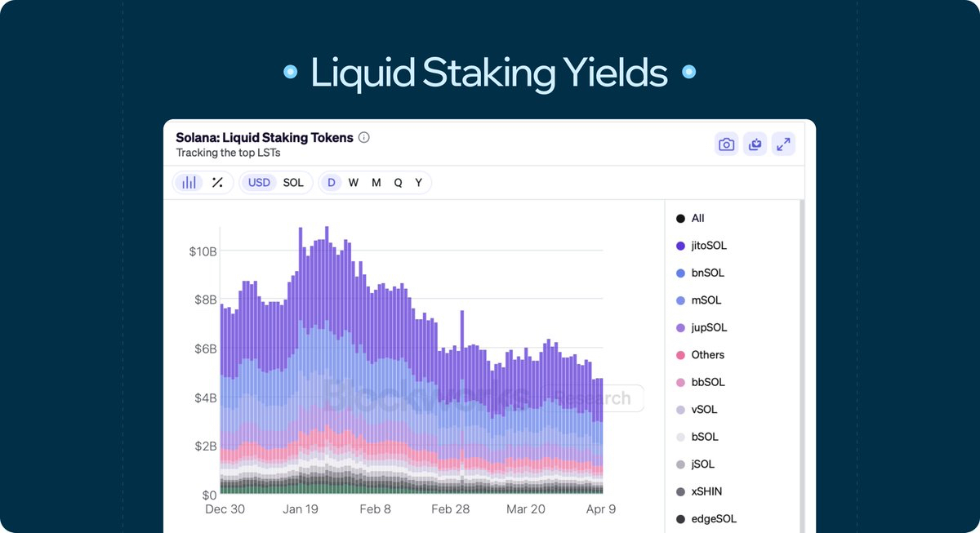Click the camera screenshot icon
The width and height of the screenshot is (980, 533).
tap(726, 144)
